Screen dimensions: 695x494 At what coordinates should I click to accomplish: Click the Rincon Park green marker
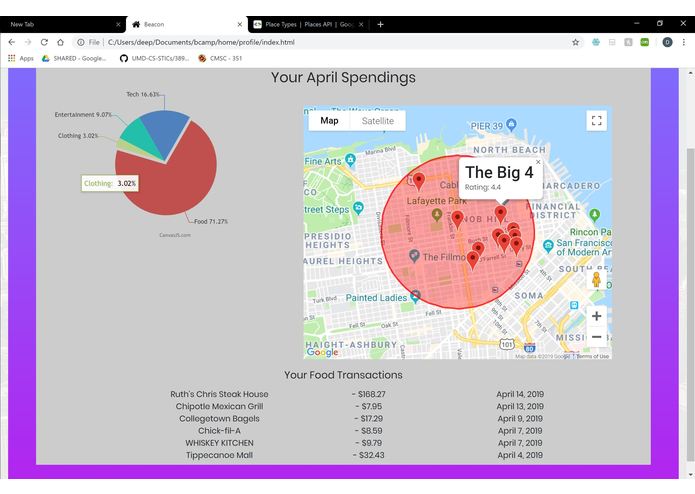595,215
